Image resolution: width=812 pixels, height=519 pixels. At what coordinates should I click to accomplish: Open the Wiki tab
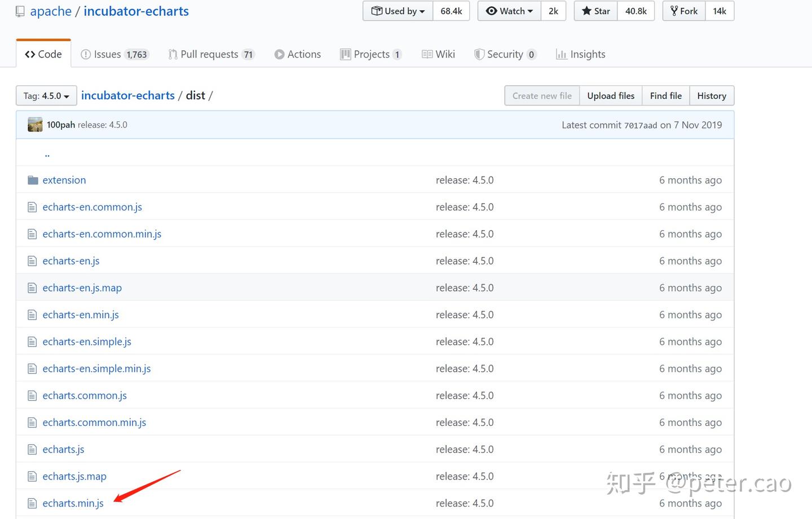(439, 54)
